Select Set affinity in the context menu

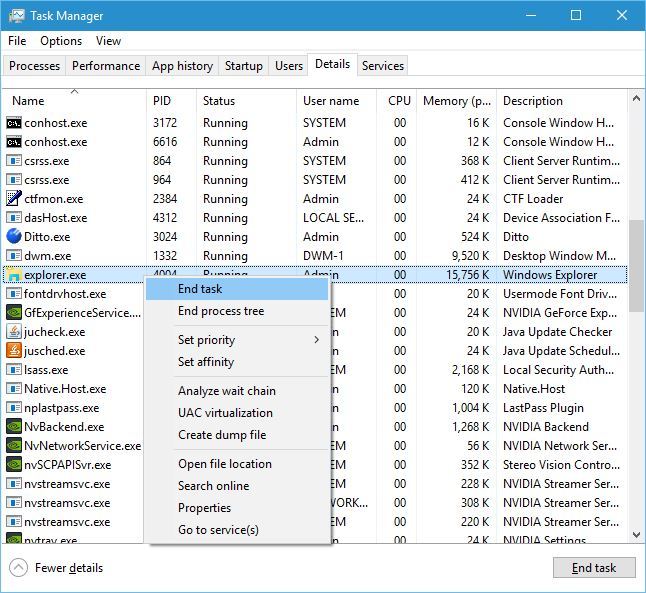[x=237, y=362]
